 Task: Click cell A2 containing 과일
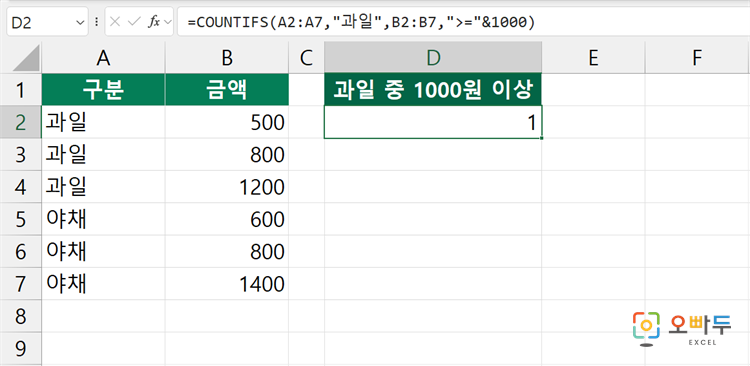[x=103, y=122]
